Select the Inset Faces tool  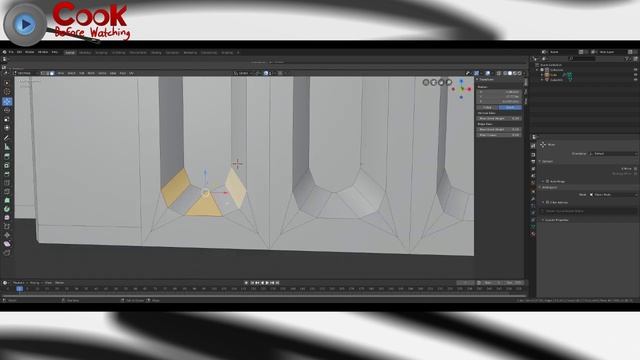pyautogui.click(x=7, y=165)
